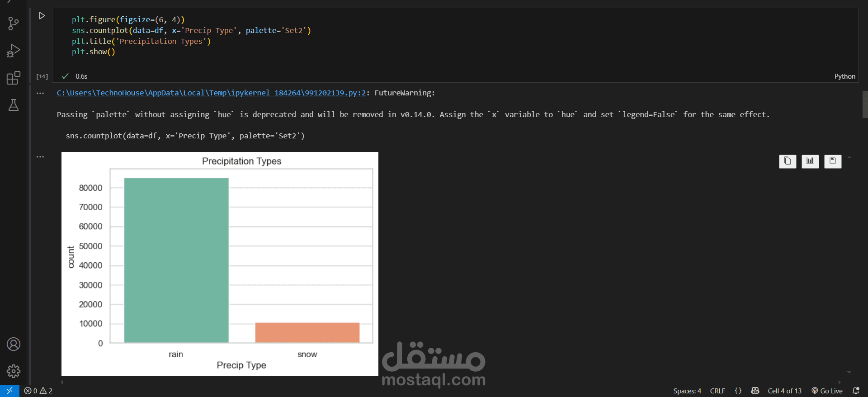Open the remote window indicator
The width and height of the screenshot is (868, 397).
pyautogui.click(x=9, y=391)
